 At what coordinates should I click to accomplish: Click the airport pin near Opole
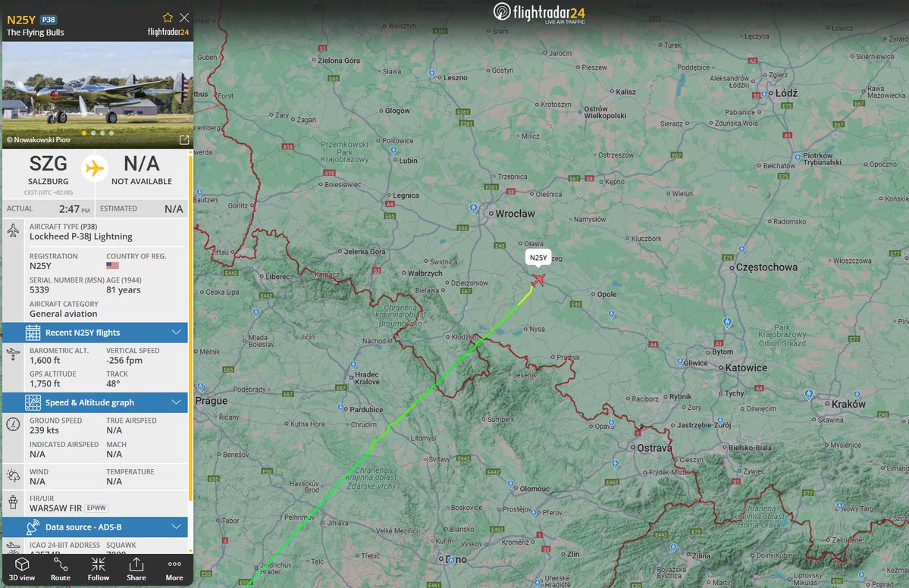pos(612,314)
